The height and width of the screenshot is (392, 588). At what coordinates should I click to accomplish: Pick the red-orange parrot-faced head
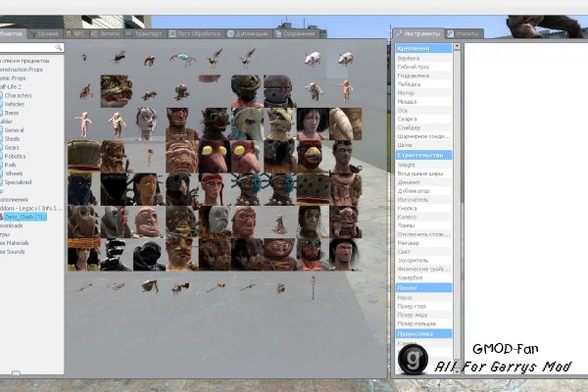pos(313,157)
